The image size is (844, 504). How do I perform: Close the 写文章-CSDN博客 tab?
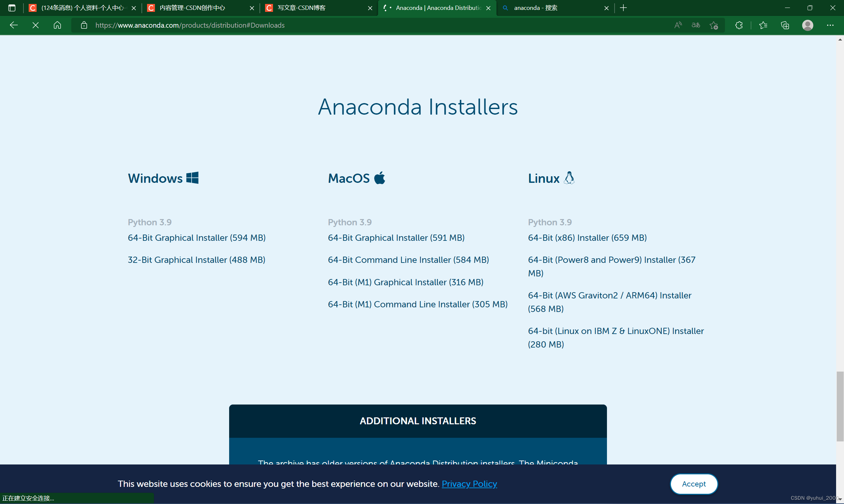370,8
